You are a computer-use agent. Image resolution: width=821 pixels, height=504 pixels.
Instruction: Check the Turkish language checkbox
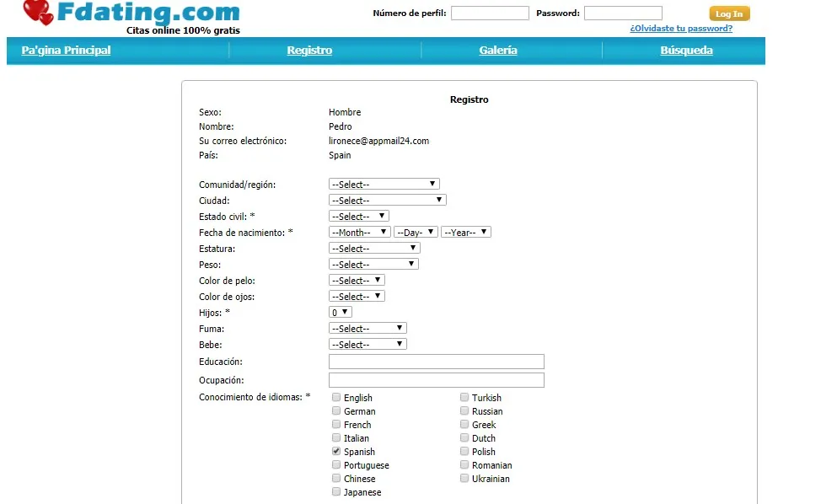[x=464, y=397]
